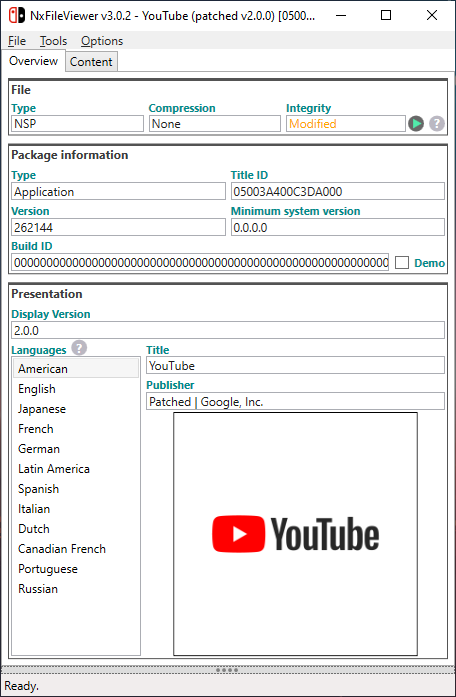Click the Compression field showing None
Image resolution: width=456 pixels, height=697 pixels.
pos(215,124)
